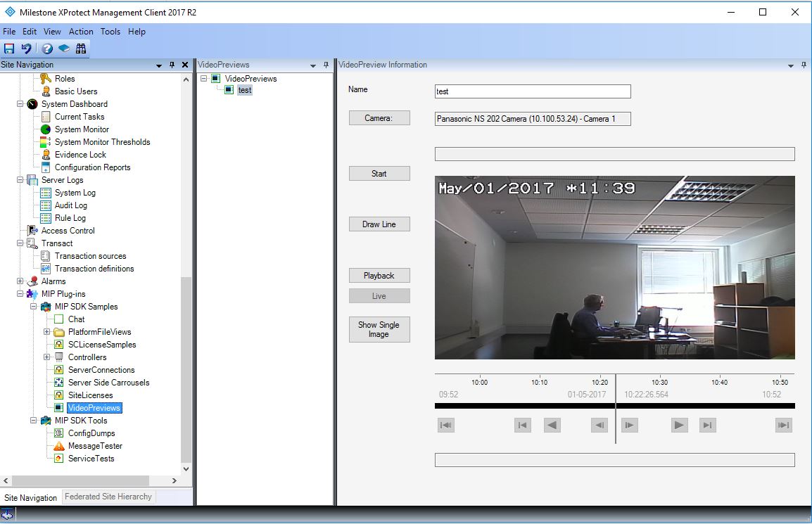Click the System Dashboard gauge icon
This screenshot has width=812, height=524.
coord(32,104)
